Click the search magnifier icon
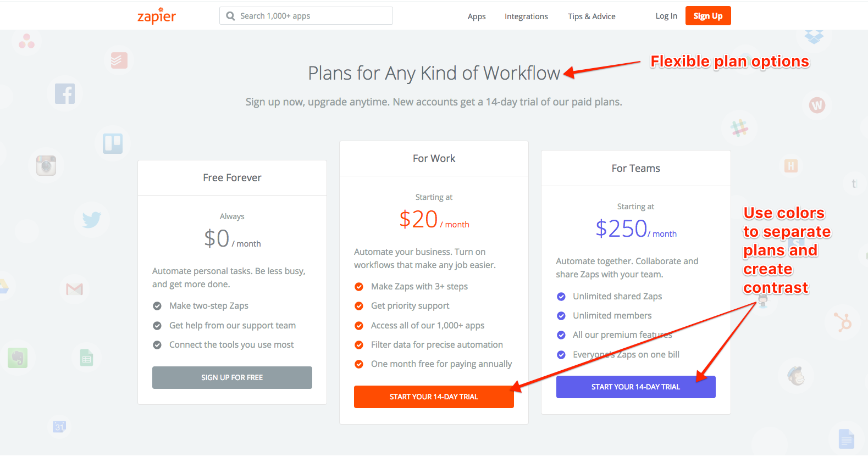The image size is (868, 457). (231, 16)
